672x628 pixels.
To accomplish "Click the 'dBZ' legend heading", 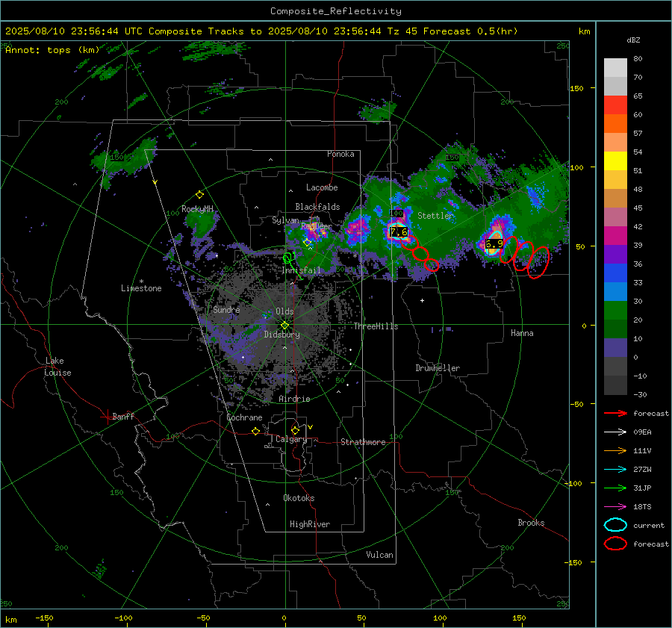I will tap(633, 40).
